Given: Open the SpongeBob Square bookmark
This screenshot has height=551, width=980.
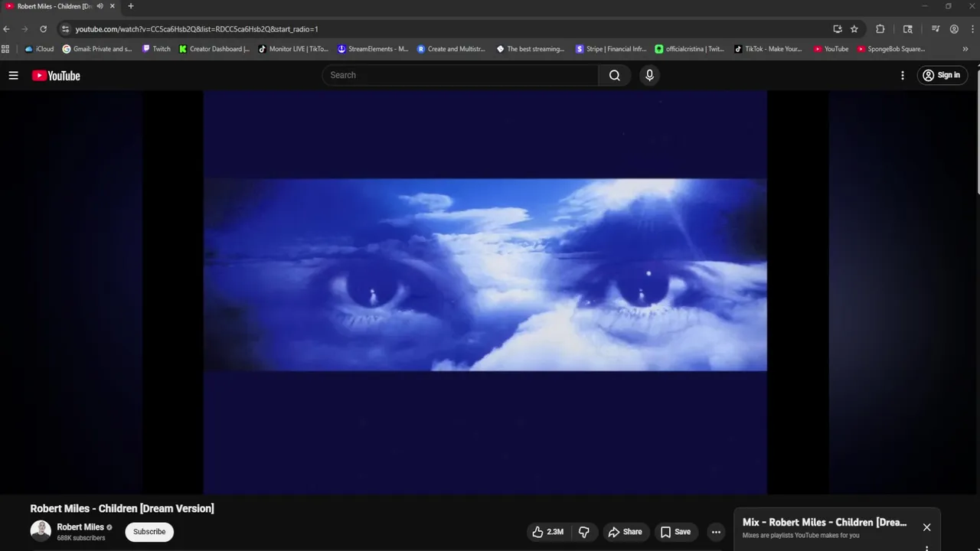Looking at the screenshot, I should click(891, 49).
